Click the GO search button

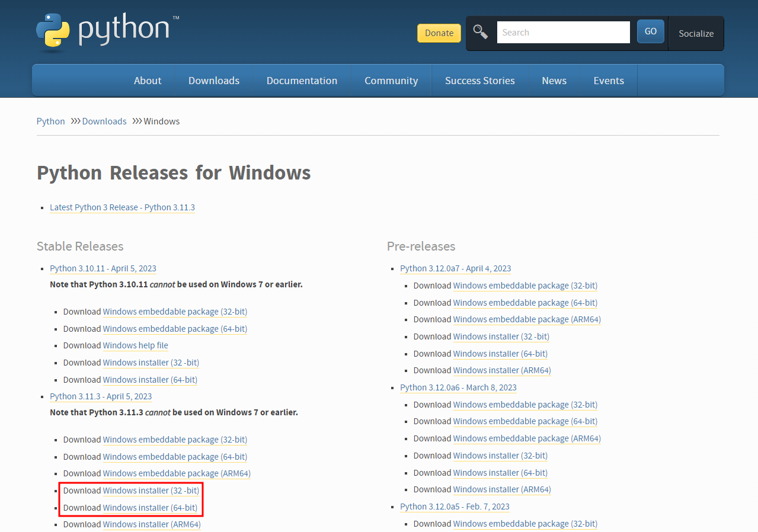pyautogui.click(x=651, y=31)
